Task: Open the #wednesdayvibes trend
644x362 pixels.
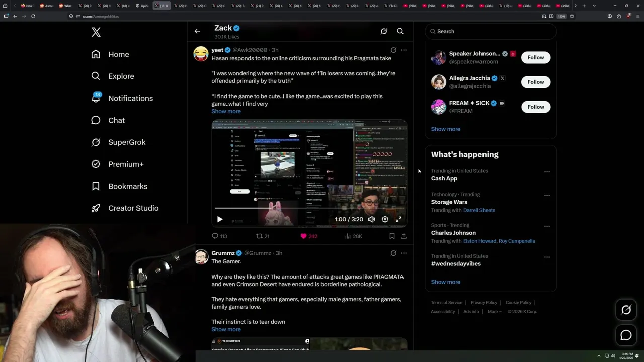Action: tap(456, 264)
